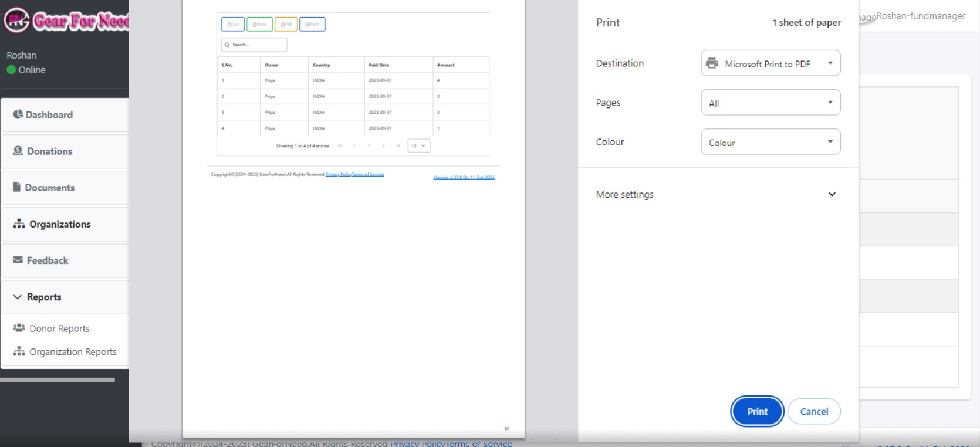Click the Donations hand-coin icon
This screenshot has height=447, width=980.
point(18,151)
